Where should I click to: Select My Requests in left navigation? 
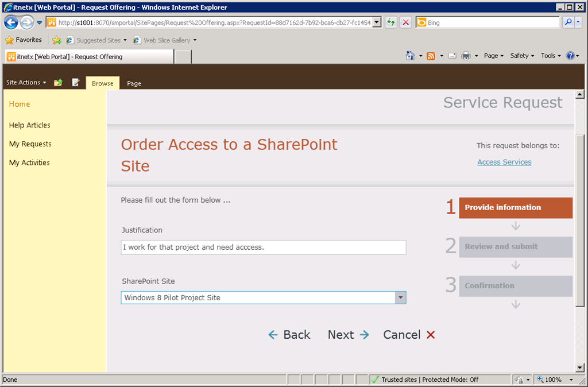tap(30, 144)
